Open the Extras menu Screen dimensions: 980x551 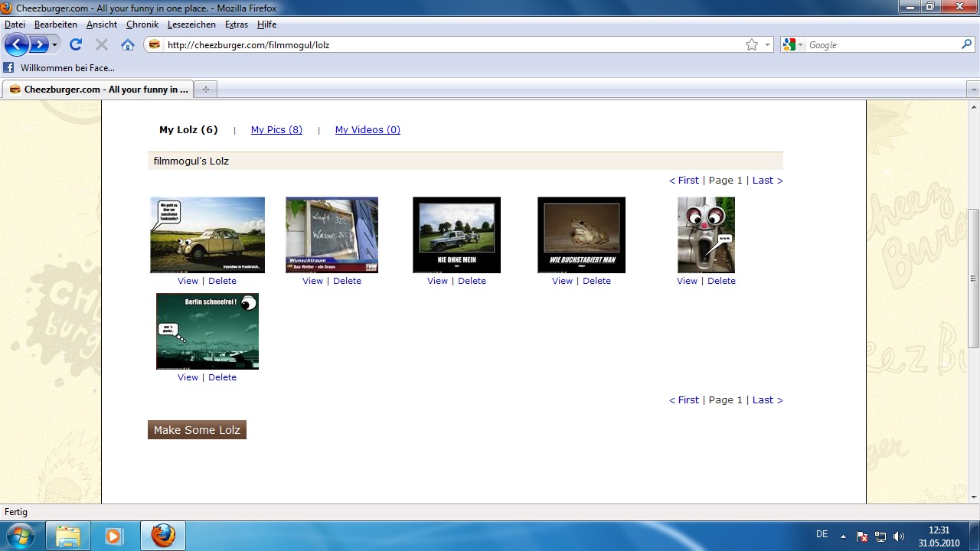tap(237, 24)
